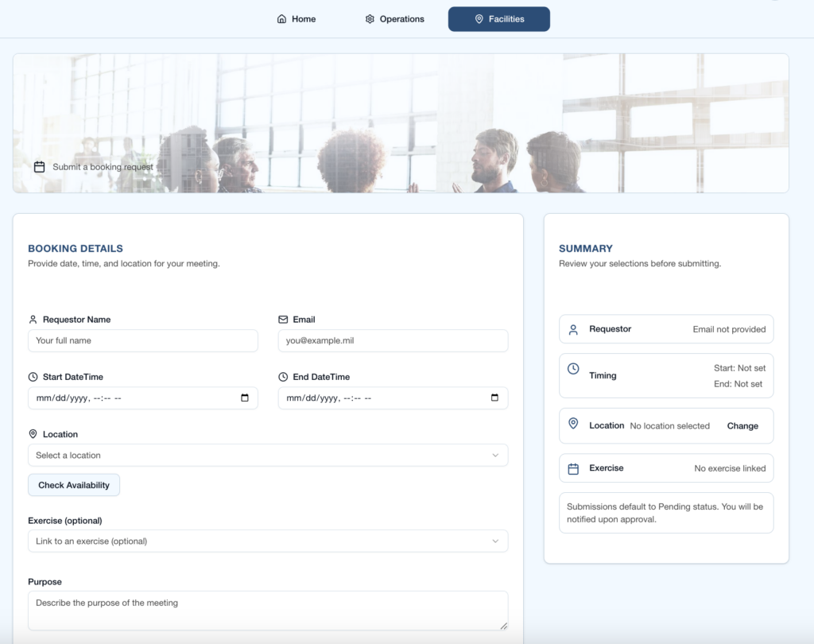Click Change in Location summary row
The width and height of the screenshot is (814, 644).
[742, 426]
